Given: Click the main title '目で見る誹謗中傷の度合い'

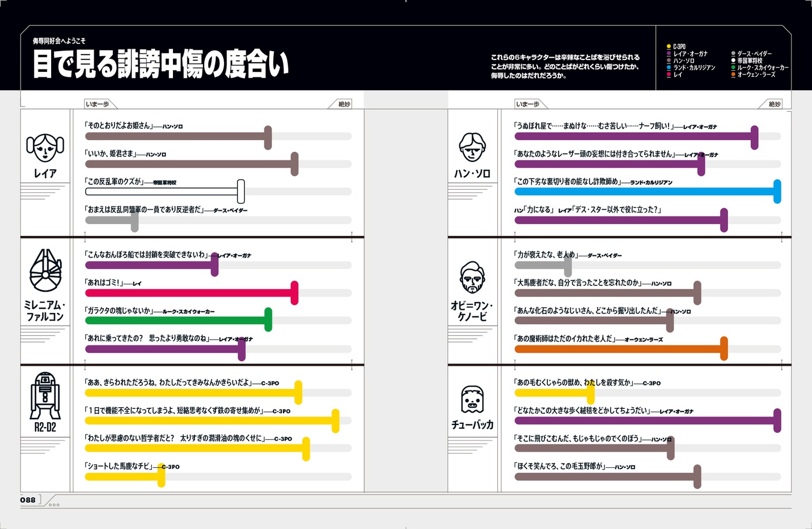Looking at the screenshot, I should (x=161, y=65).
